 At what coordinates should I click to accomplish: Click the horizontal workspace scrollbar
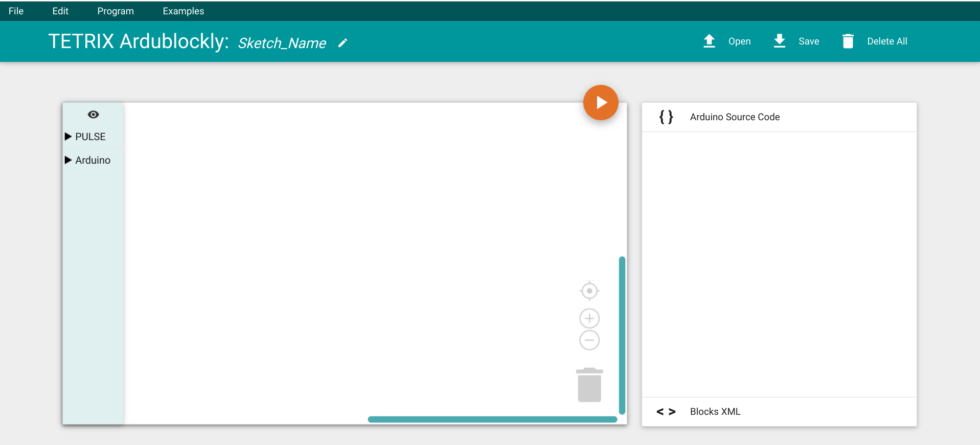click(492, 419)
